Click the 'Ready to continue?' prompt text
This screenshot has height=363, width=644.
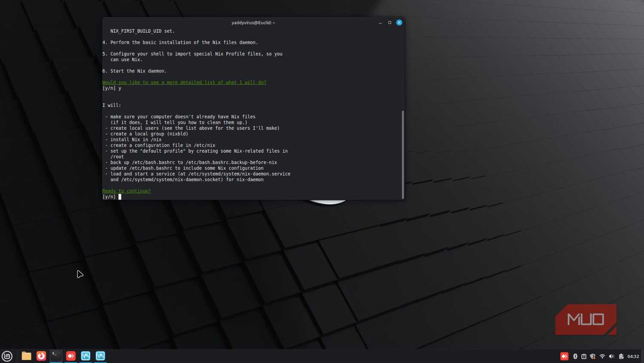coord(126,191)
